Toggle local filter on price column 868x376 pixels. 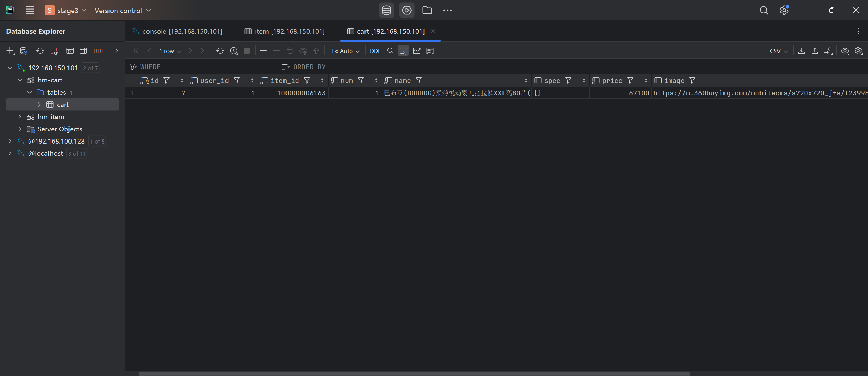click(630, 81)
